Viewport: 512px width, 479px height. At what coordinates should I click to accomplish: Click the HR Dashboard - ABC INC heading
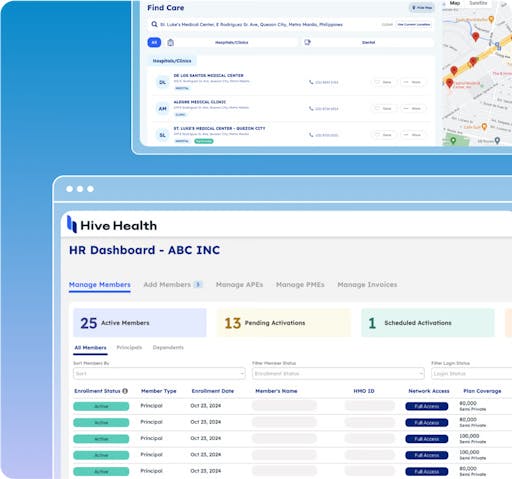144,250
